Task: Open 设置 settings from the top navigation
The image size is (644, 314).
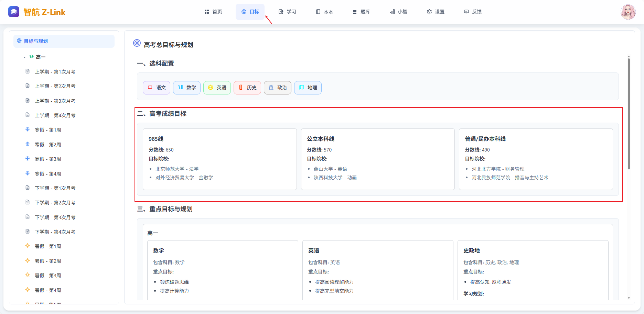Action: pos(436,12)
